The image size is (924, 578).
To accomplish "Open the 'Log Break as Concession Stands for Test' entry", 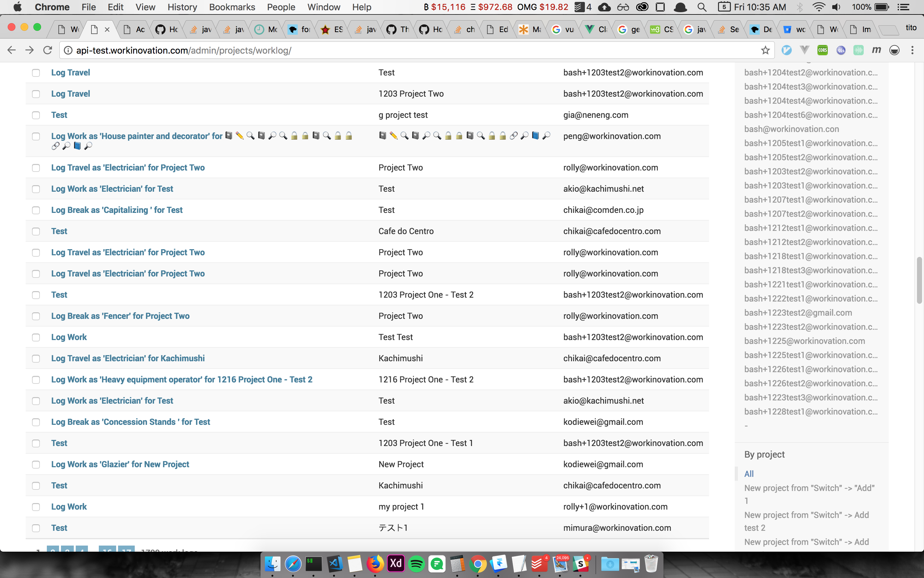I will click(131, 422).
